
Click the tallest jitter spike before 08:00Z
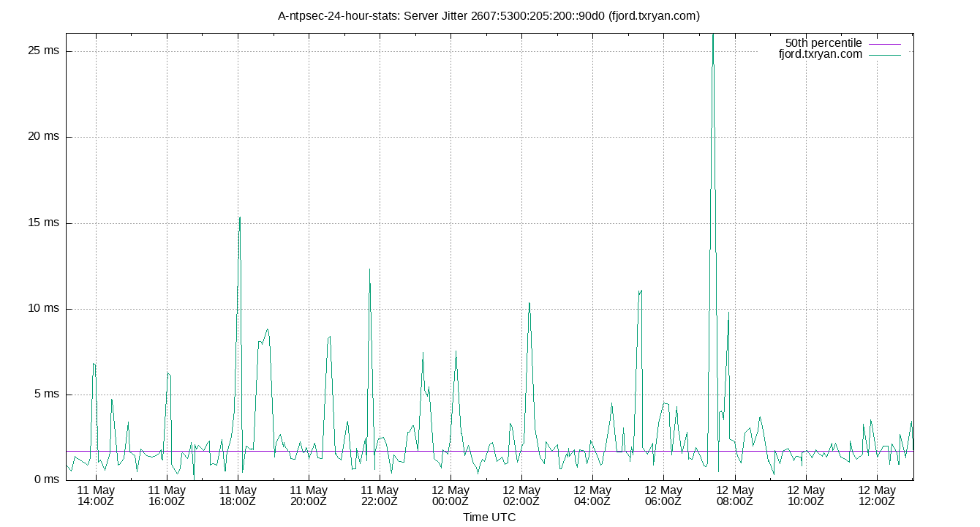(x=713, y=35)
